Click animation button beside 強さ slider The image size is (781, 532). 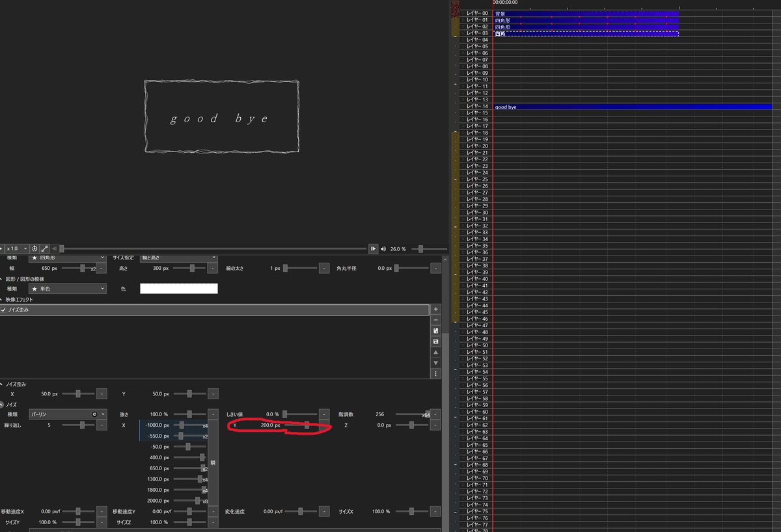213,414
